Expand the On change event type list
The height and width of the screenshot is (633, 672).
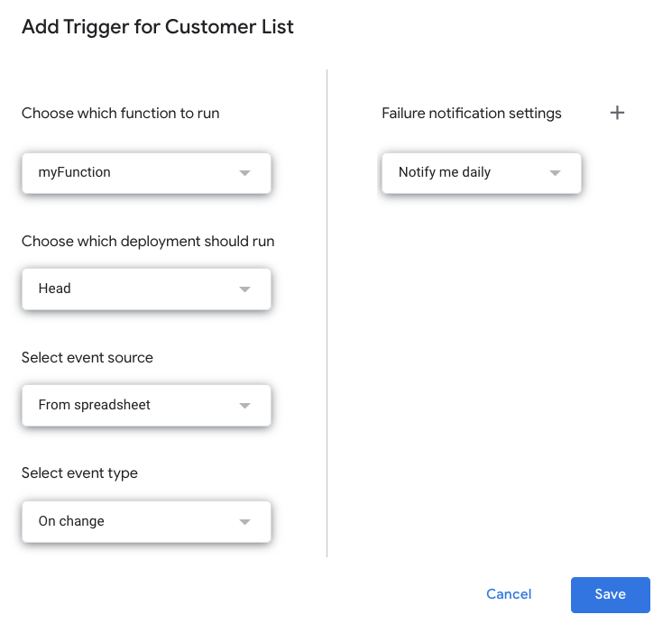point(146,521)
